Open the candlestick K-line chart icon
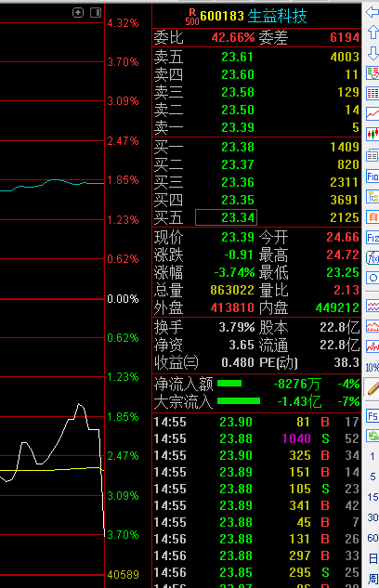The image size is (379, 588). (372, 133)
